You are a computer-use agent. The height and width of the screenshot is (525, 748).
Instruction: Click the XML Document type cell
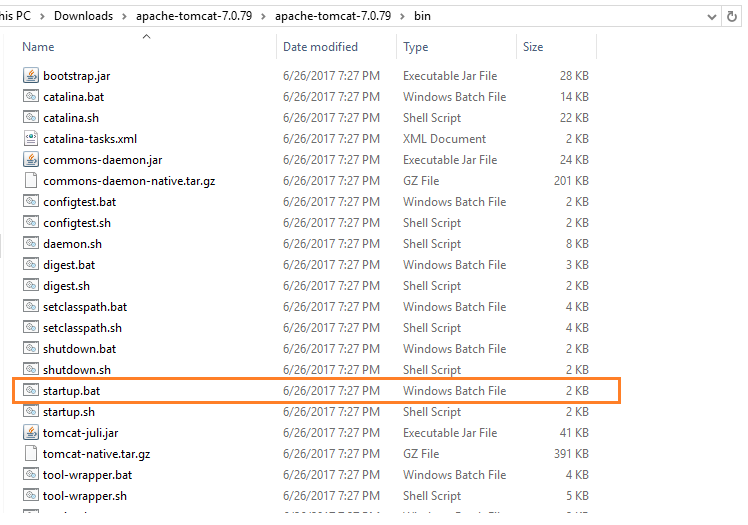coord(444,139)
